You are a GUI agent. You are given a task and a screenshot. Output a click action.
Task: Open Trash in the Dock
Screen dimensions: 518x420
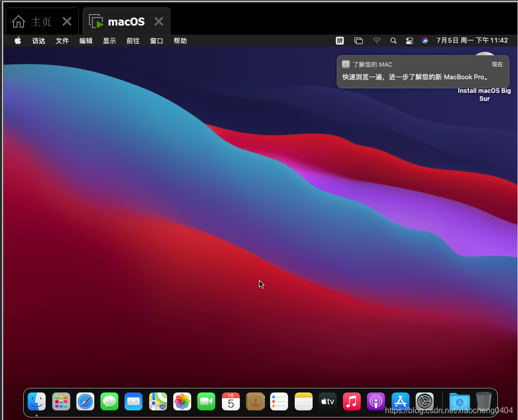click(x=484, y=401)
